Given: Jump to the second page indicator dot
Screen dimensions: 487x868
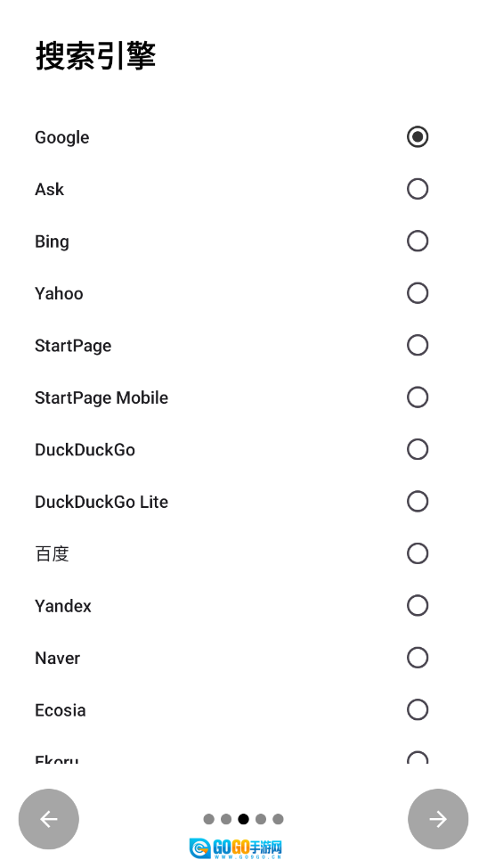Looking at the screenshot, I should click(226, 819).
